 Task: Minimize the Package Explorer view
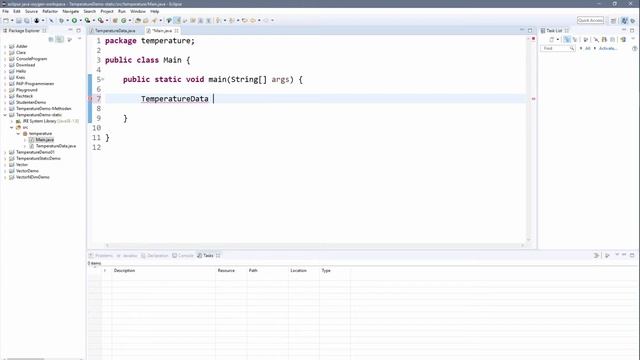coord(70,30)
